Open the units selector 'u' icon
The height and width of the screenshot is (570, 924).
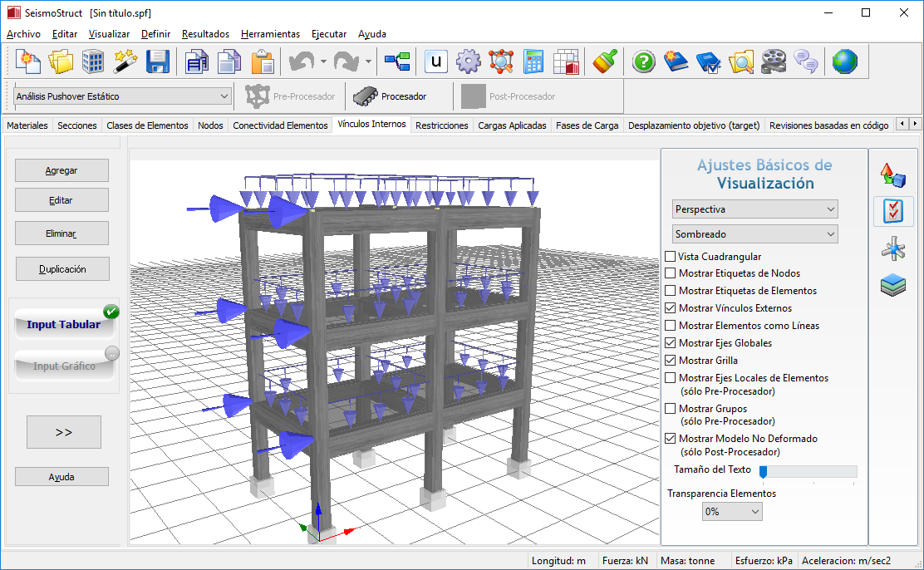click(x=436, y=61)
